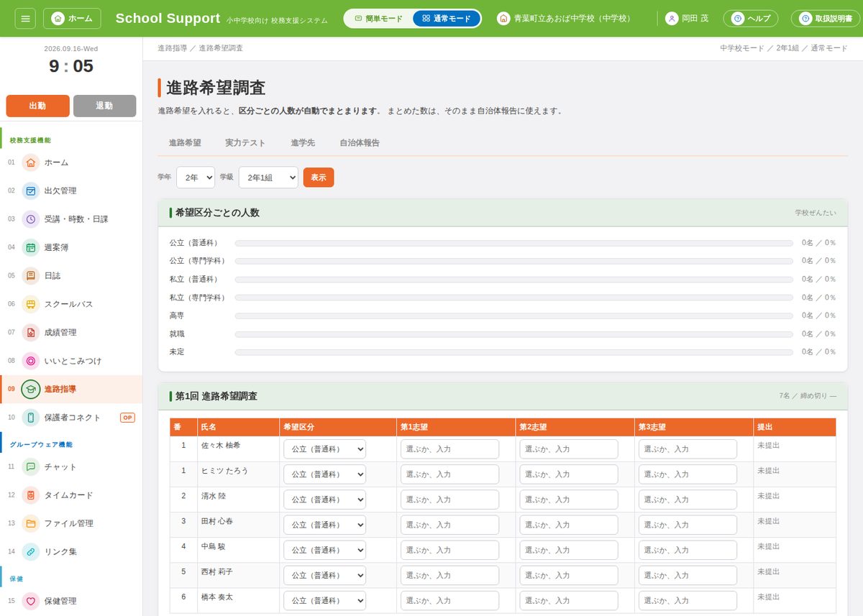This screenshot has width=863, height=616.
Task: Open 取扱説明書 manual button
Action: pyautogui.click(x=826, y=19)
